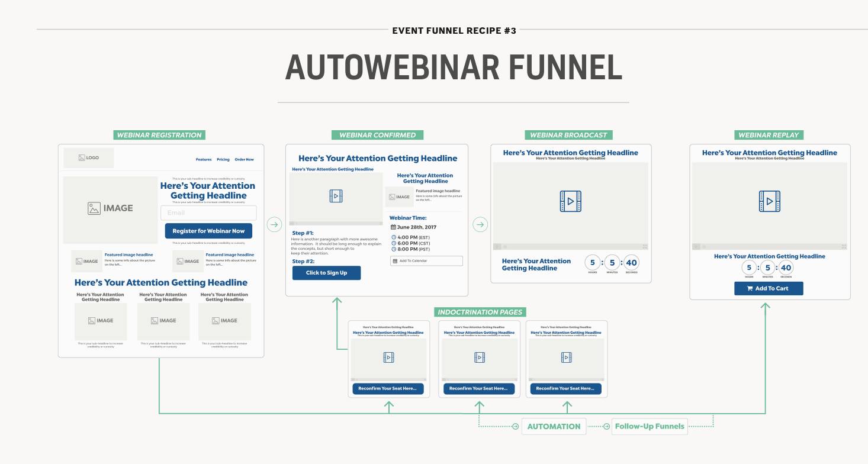This screenshot has width=868, height=464.
Task: Play video on the leftmost indoctrination page
Action: pyautogui.click(x=388, y=357)
